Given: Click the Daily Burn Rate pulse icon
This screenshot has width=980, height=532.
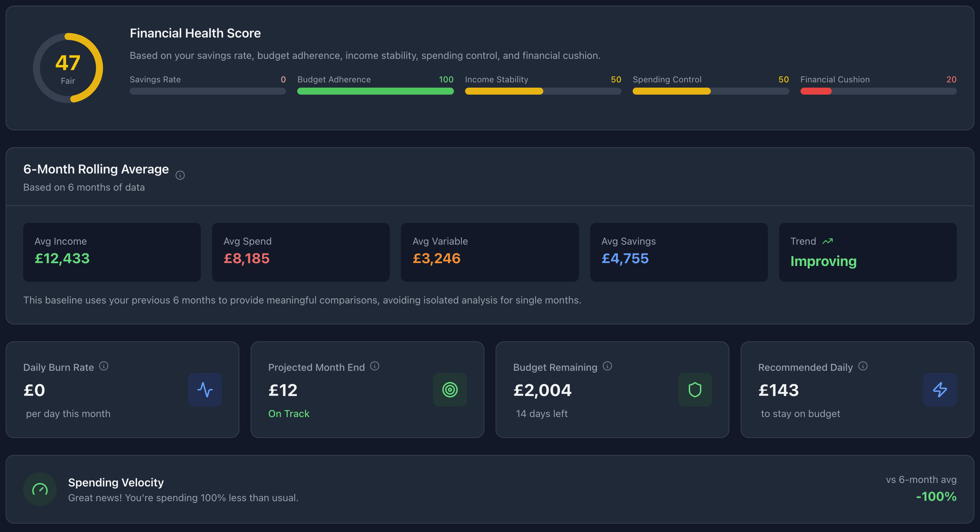Looking at the screenshot, I should 205,389.
